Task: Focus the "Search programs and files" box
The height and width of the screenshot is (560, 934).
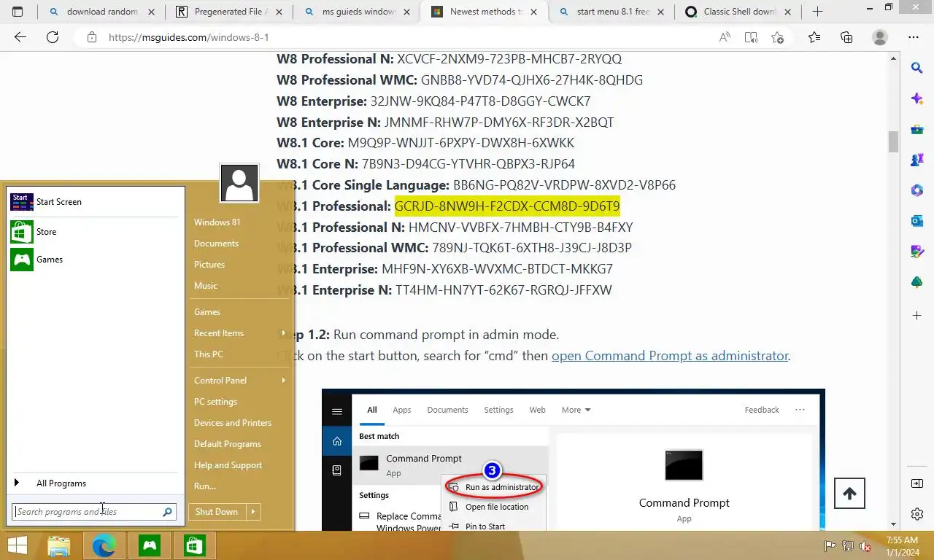Action: 94,512
